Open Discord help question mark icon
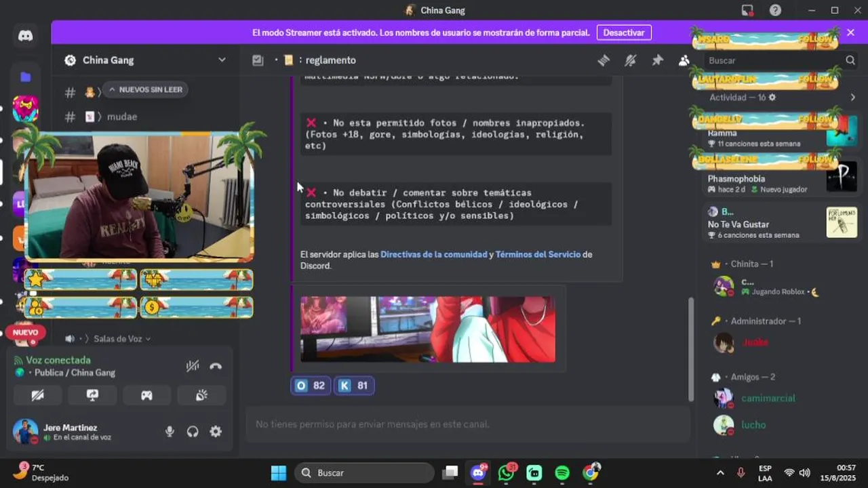The width and height of the screenshot is (868, 488). point(775,10)
